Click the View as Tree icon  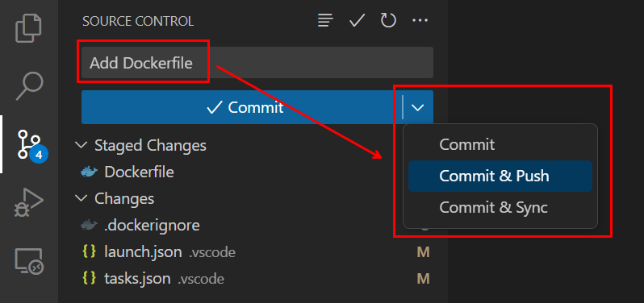point(325,20)
